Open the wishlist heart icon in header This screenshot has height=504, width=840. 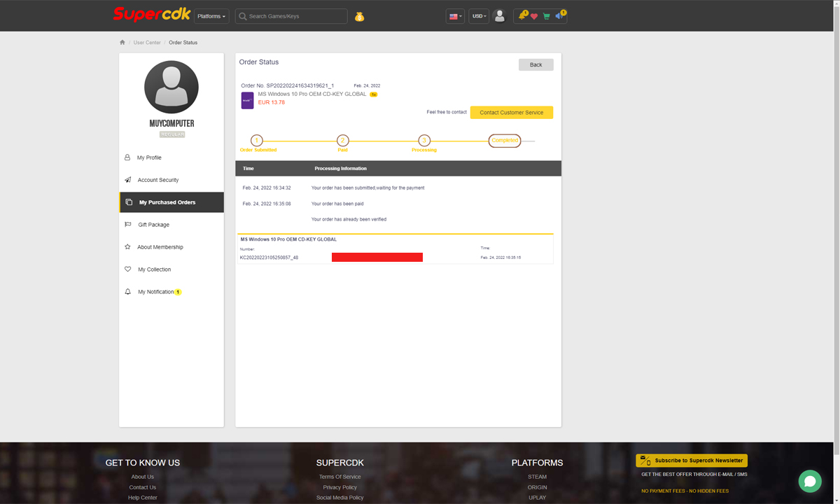pos(534,16)
